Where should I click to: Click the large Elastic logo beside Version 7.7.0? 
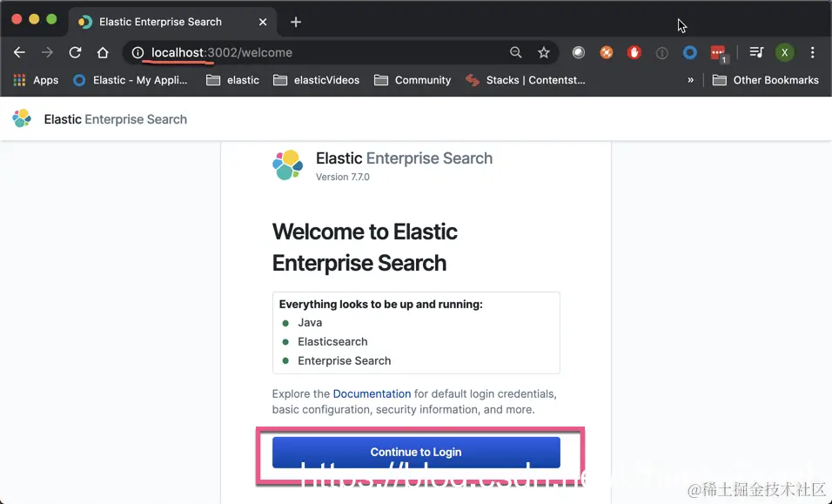pos(287,165)
